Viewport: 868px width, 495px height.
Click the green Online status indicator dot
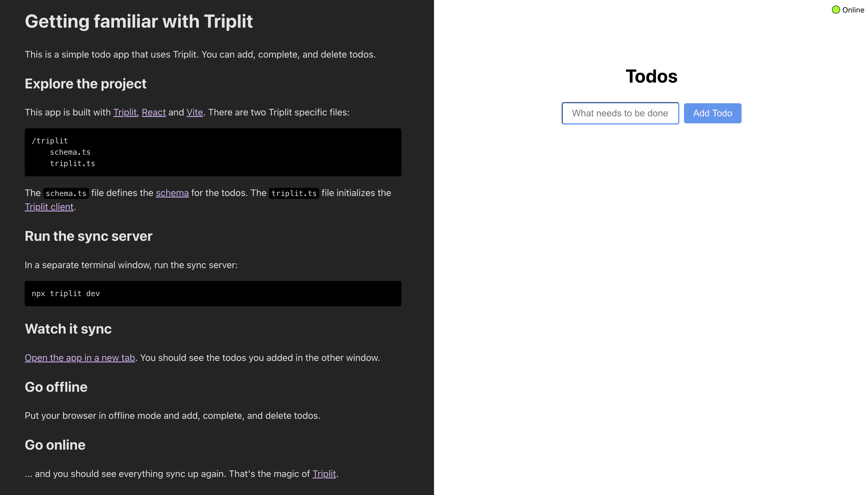coord(836,10)
